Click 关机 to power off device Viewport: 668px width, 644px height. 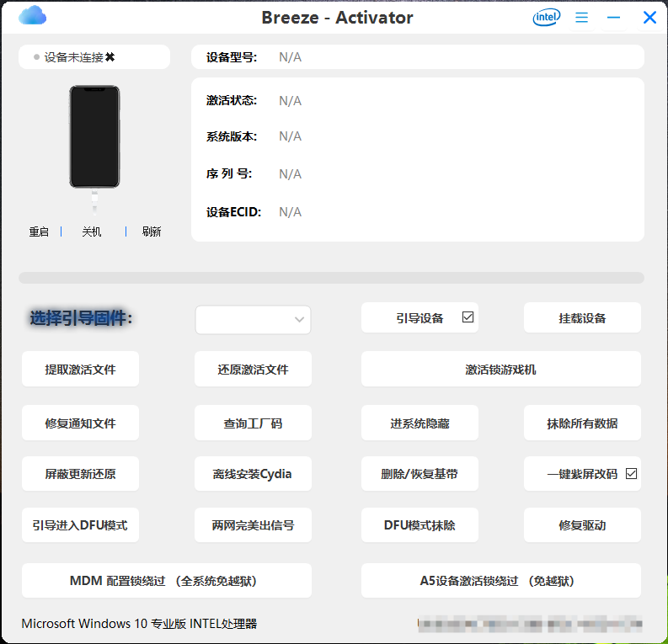[92, 232]
